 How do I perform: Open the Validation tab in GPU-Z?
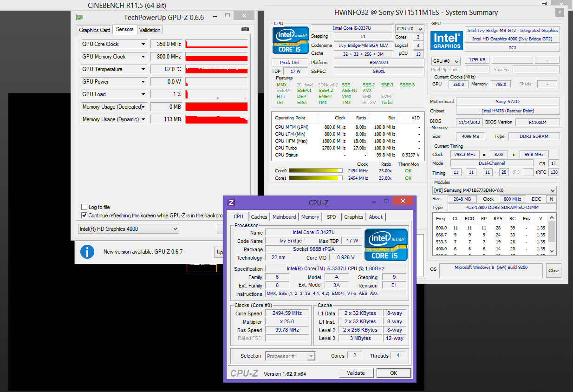[x=150, y=30]
